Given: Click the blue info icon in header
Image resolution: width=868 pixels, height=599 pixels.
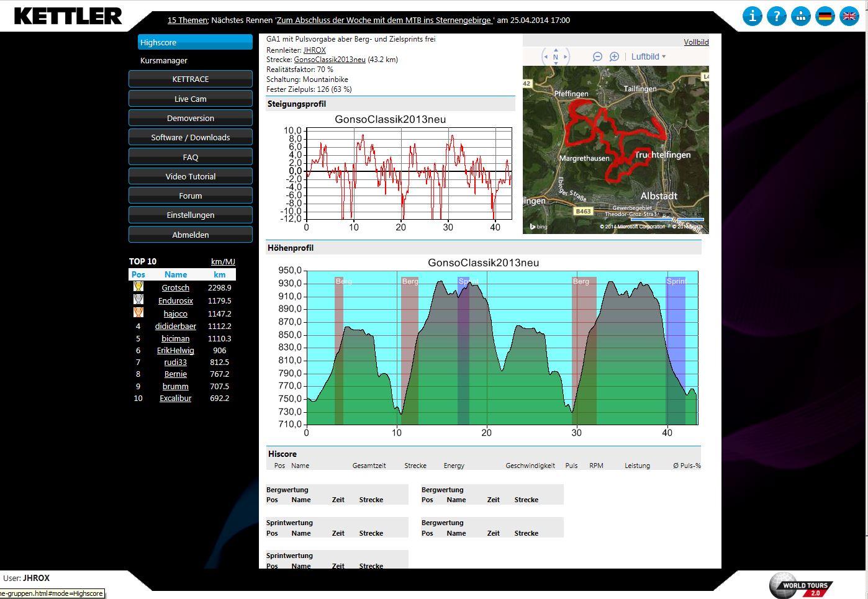Looking at the screenshot, I should tap(752, 16).
